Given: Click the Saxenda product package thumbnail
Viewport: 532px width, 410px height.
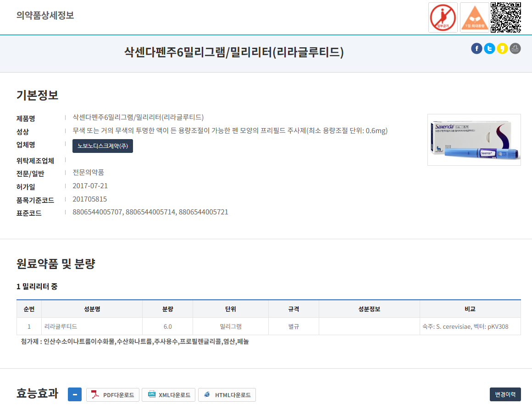Looking at the screenshot, I should coord(474,140).
